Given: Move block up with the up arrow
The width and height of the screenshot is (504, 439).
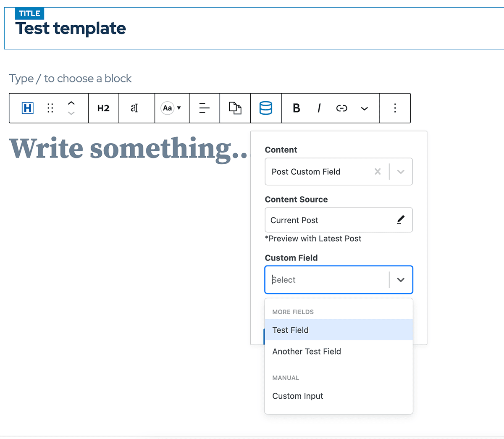Looking at the screenshot, I should [71, 103].
